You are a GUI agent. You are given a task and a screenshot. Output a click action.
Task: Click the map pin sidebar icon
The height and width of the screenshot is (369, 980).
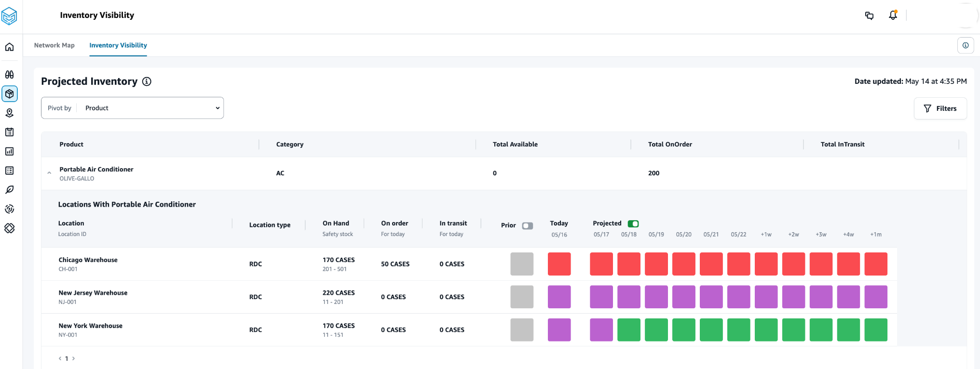[x=9, y=113]
